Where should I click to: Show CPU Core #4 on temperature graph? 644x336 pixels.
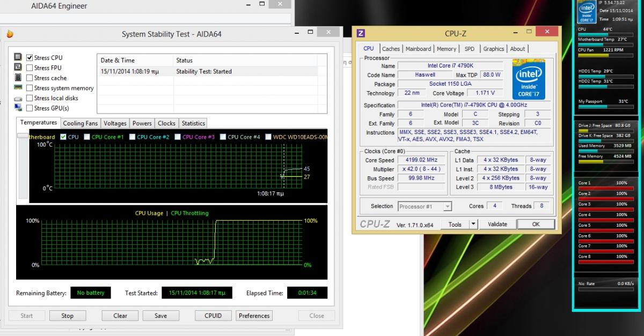click(223, 137)
